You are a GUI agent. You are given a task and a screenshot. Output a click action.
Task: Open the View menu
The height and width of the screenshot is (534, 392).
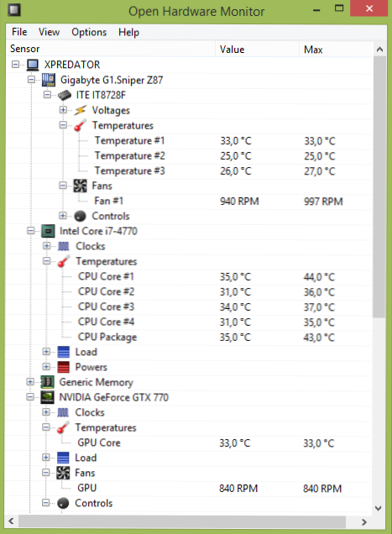(49, 32)
